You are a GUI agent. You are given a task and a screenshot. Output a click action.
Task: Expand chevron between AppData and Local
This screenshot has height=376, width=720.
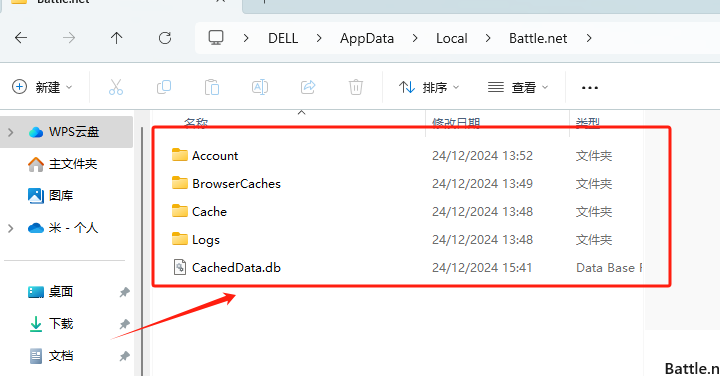click(x=415, y=38)
